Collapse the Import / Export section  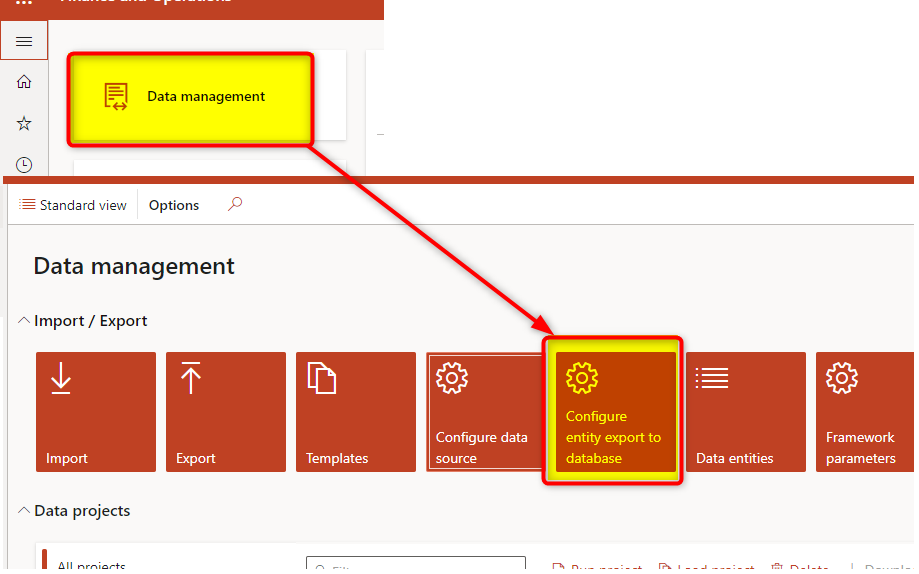(23, 321)
